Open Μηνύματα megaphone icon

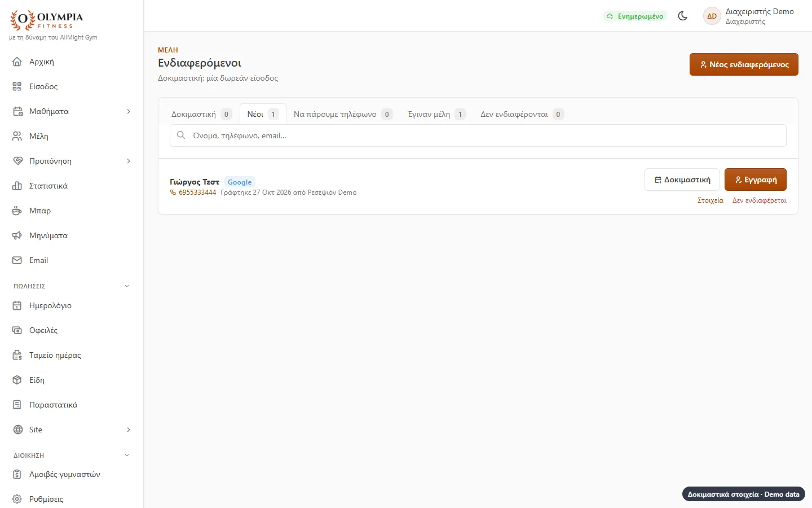coord(17,235)
